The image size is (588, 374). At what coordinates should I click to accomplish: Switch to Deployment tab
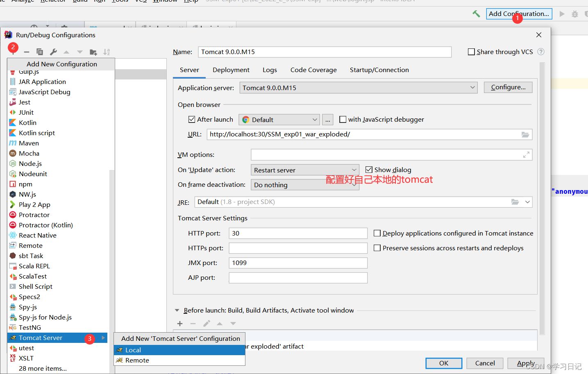231,70
